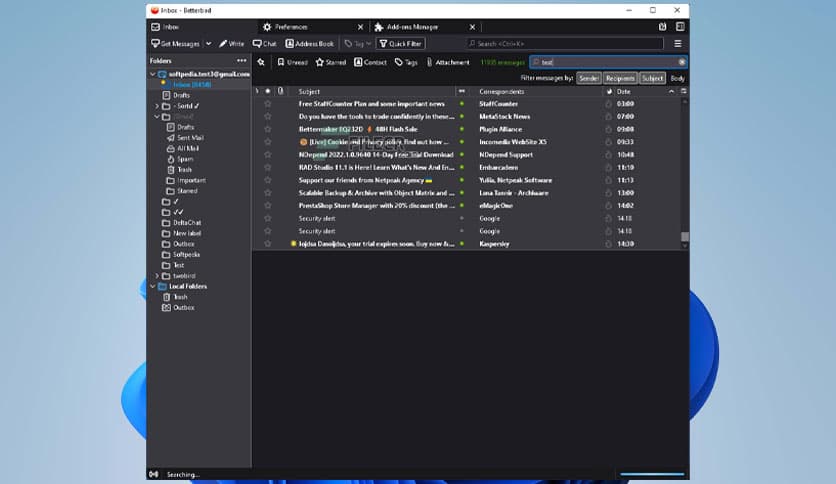
Task: Open the Tasks icon at the tab bar's right
Action: tap(680, 27)
